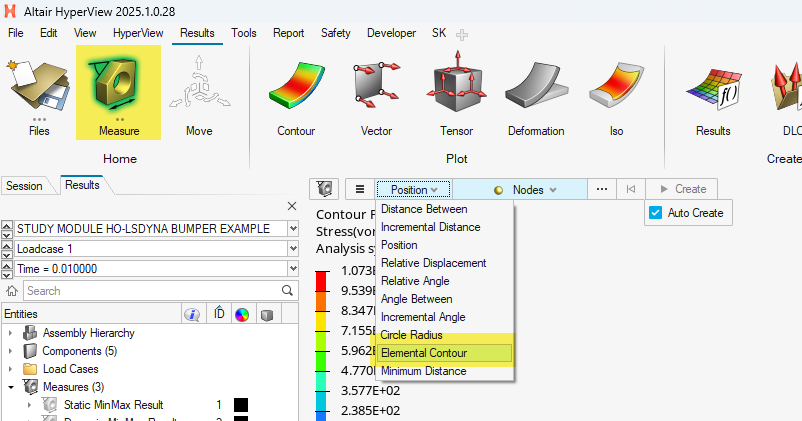The height and width of the screenshot is (421, 802).
Task: Click the Create button
Action: click(682, 189)
